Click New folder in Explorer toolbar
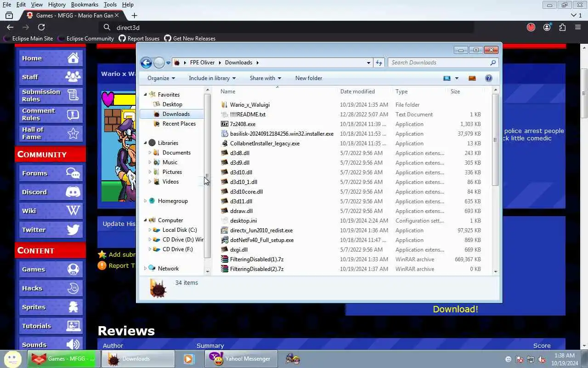 [309, 78]
